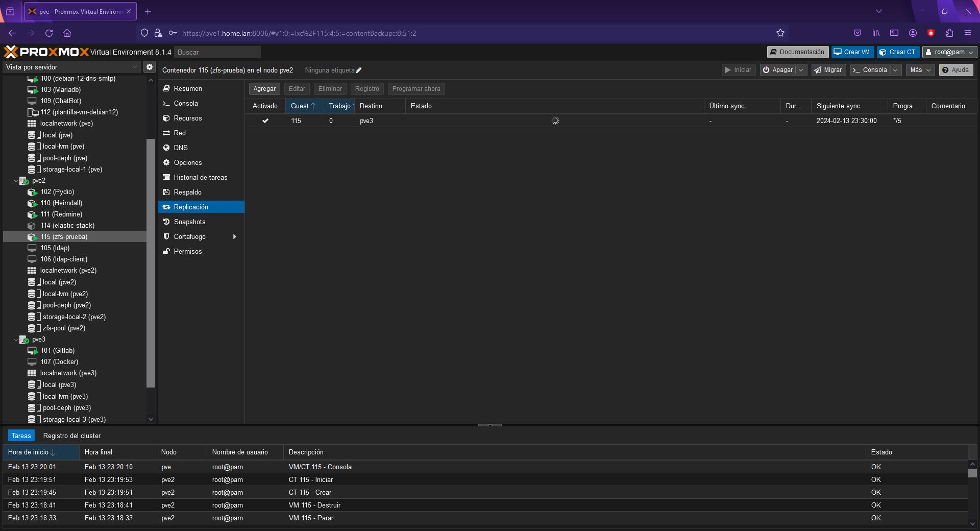Bookmark this page with the star icon
Image resolution: width=980 pixels, height=531 pixels.
click(x=780, y=33)
